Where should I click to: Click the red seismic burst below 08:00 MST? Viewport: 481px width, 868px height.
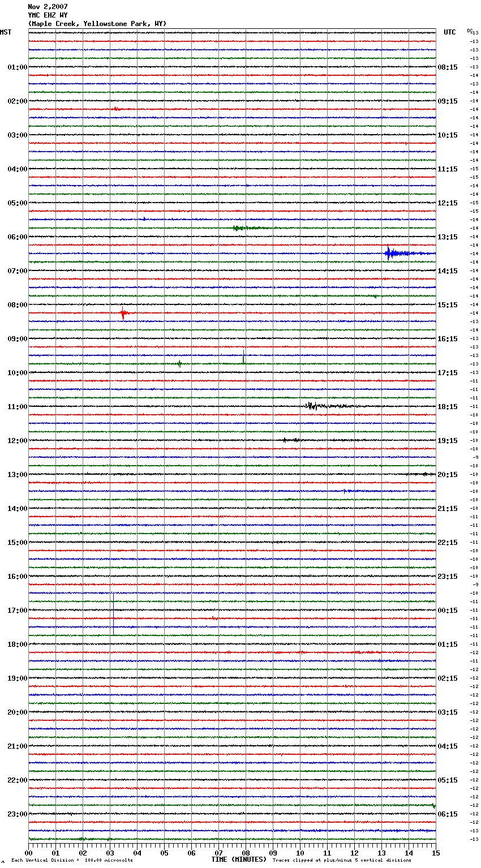click(x=124, y=313)
